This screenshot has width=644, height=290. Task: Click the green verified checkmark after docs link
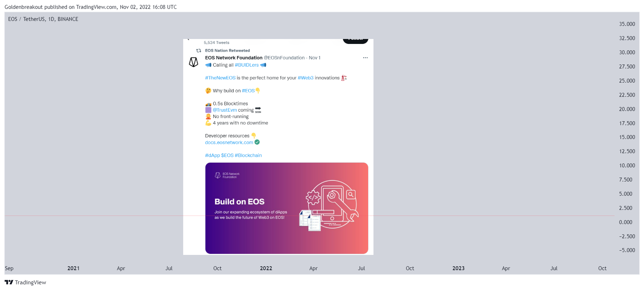257,142
